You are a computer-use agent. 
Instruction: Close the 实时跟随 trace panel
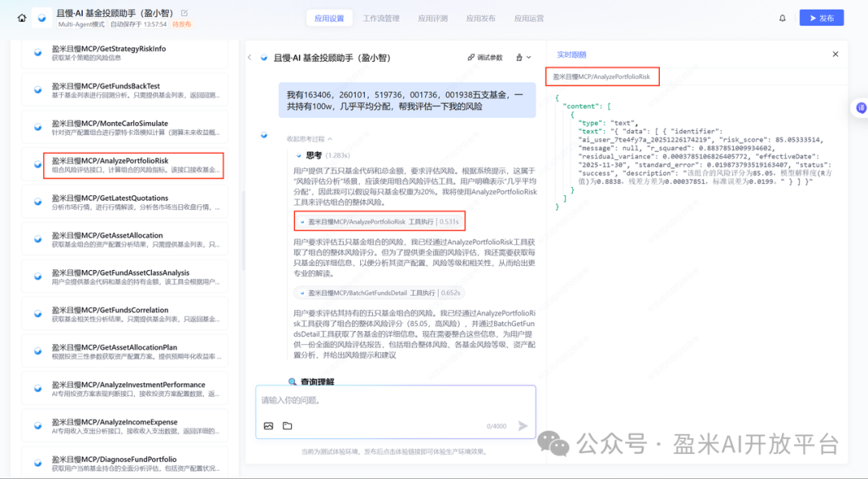click(835, 55)
